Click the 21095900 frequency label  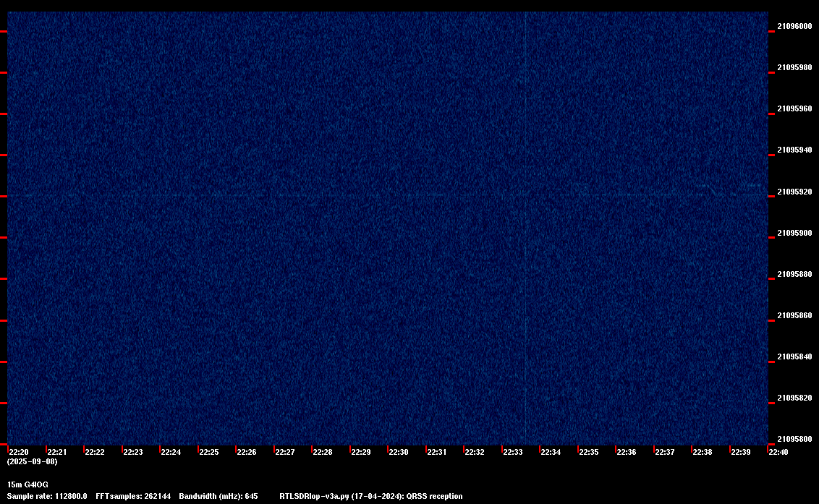click(x=794, y=233)
